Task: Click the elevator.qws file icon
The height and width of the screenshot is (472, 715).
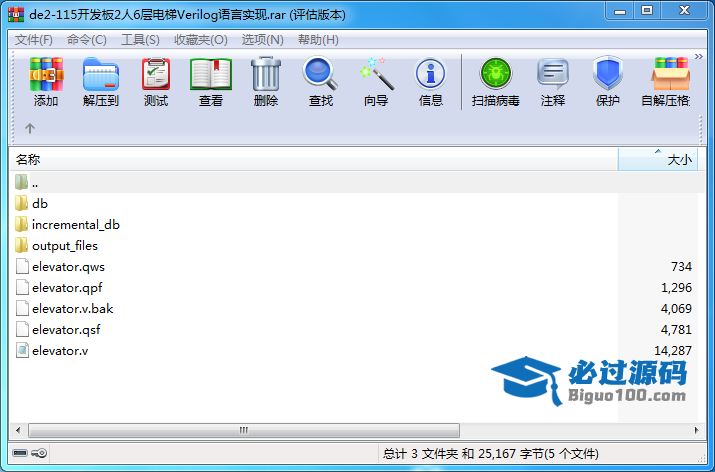Action: (x=22, y=266)
